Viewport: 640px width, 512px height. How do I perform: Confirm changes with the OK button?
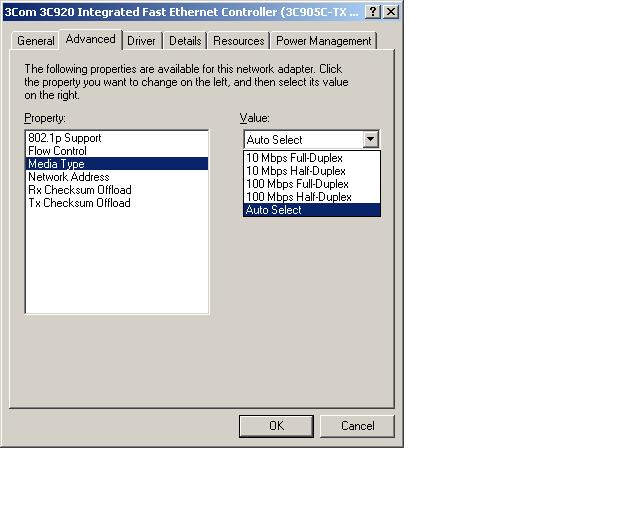tap(276, 426)
